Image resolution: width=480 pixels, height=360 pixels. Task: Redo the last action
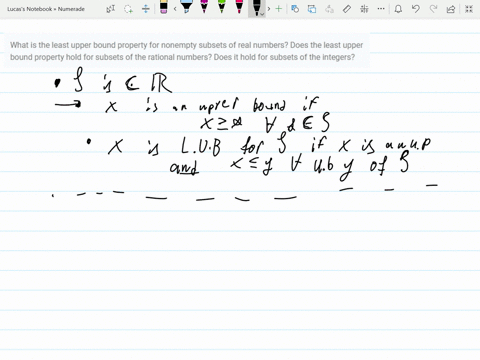point(433,9)
